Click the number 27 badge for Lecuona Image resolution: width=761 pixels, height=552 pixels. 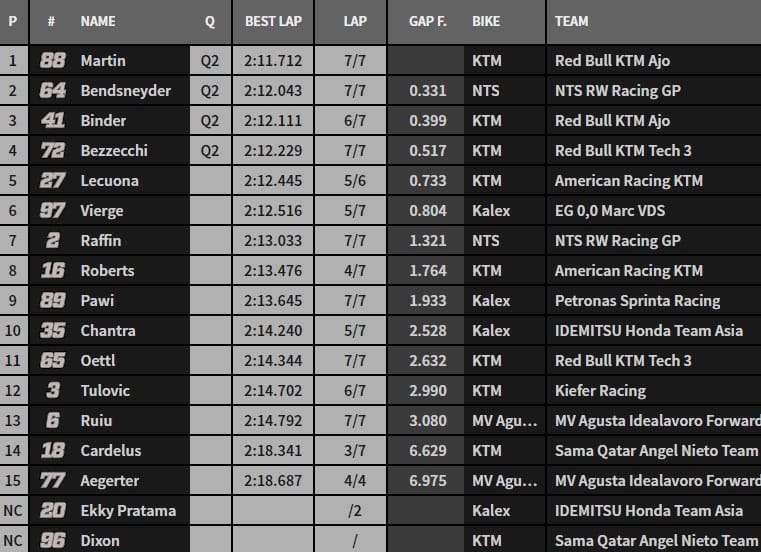52,181
